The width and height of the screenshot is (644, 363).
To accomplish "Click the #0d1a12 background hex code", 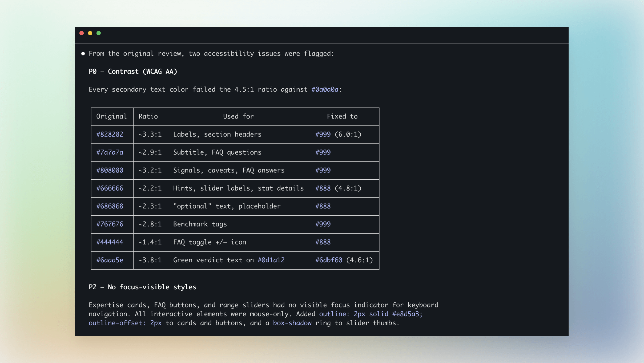I will [271, 260].
